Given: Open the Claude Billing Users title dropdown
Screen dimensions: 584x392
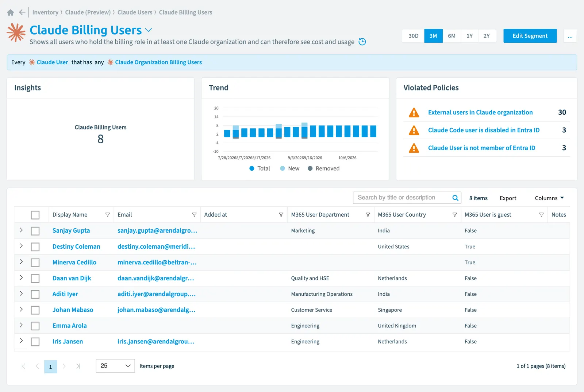Looking at the screenshot, I should [149, 30].
